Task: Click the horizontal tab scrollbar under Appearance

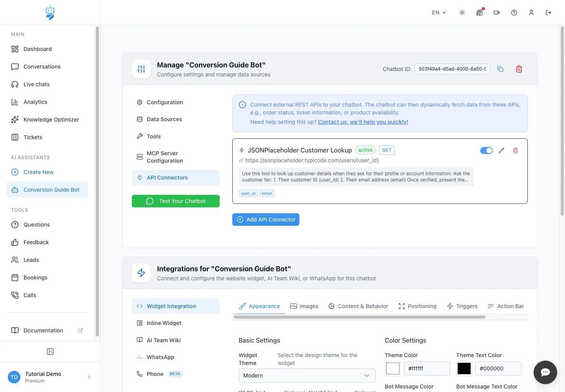Action: 359,317
